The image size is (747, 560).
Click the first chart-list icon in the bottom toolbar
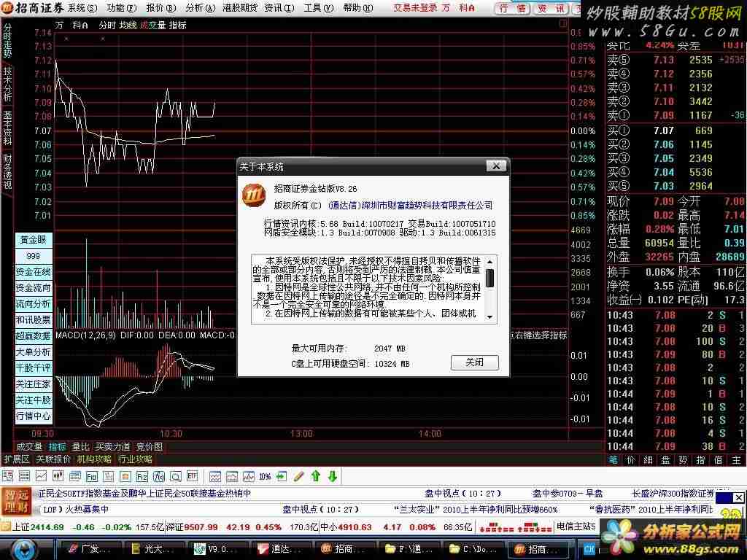(7, 475)
